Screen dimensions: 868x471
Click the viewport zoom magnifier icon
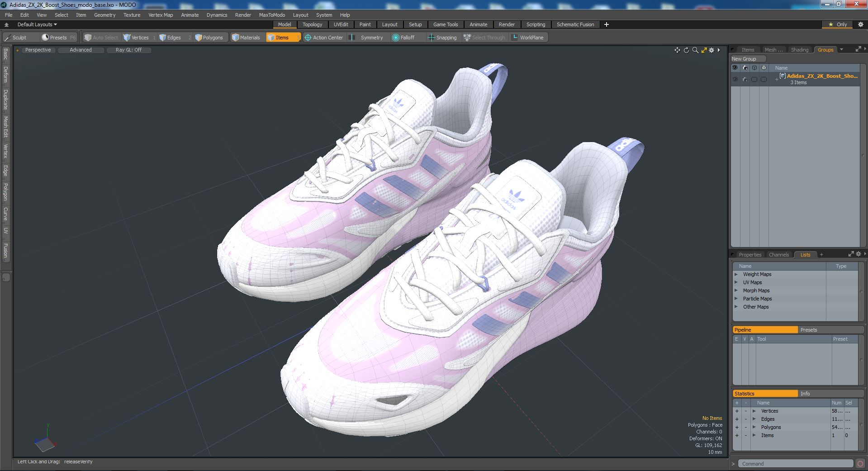[x=695, y=50]
